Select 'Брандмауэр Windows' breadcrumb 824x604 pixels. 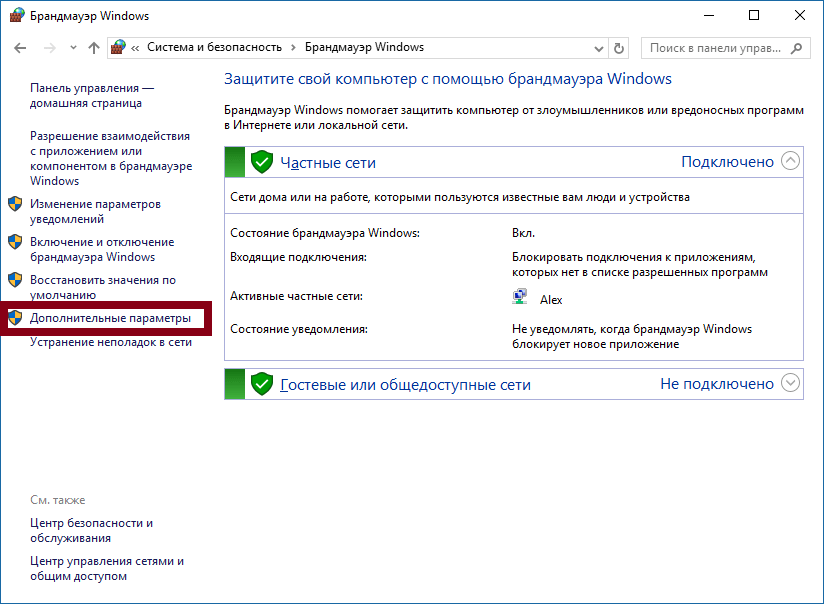point(364,47)
